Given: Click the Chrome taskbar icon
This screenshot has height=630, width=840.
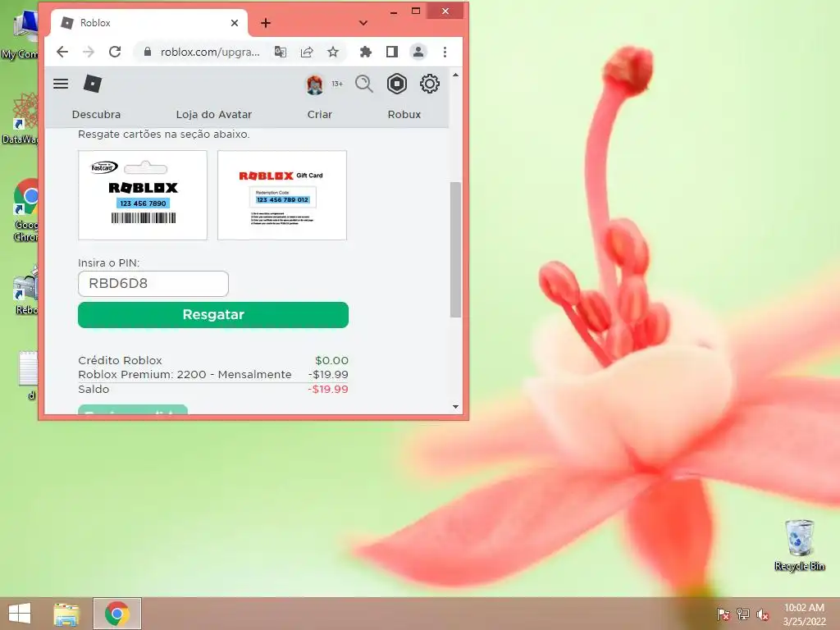Looking at the screenshot, I should (117, 614).
